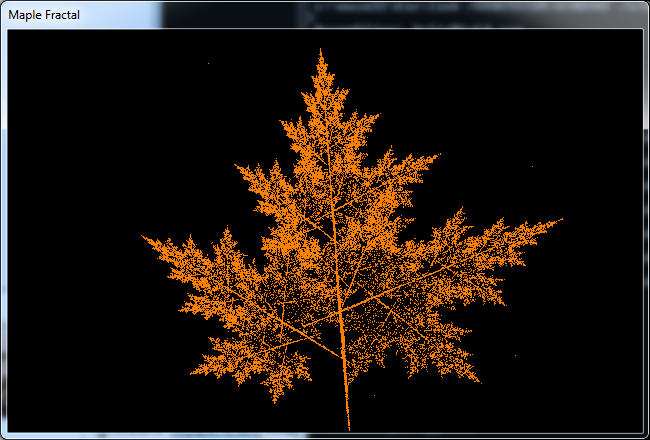Click the upper-left lobe tip of the leaf
This screenshot has width=650, height=440.
238,166
